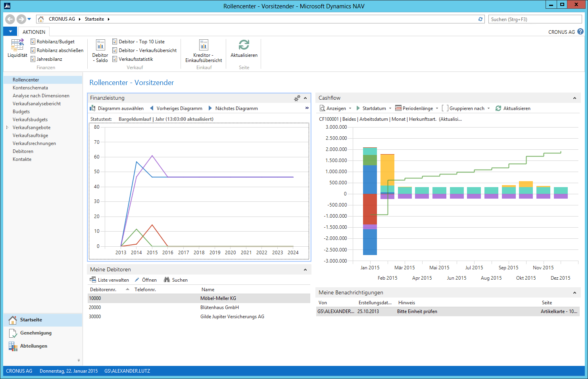Image resolution: width=588 pixels, height=379 pixels.
Task: Open Debitor - Verkaufsübersicht report
Action: 144,50
